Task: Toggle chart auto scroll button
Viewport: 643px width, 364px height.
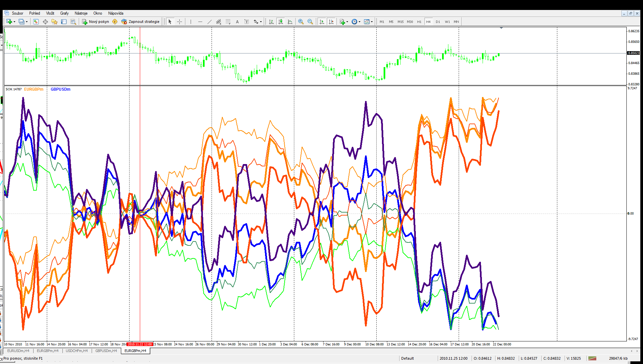Action: [x=321, y=22]
